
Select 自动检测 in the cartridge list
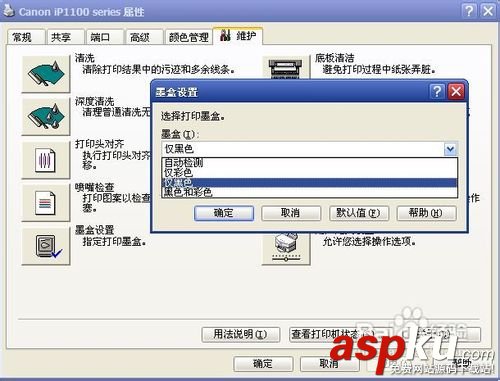tap(310, 163)
